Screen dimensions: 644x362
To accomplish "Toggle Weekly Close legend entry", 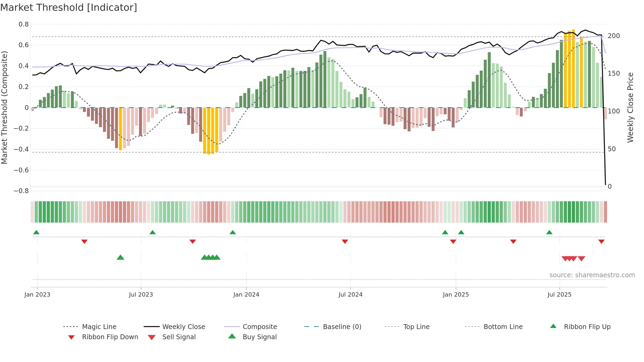I will (174, 327).
